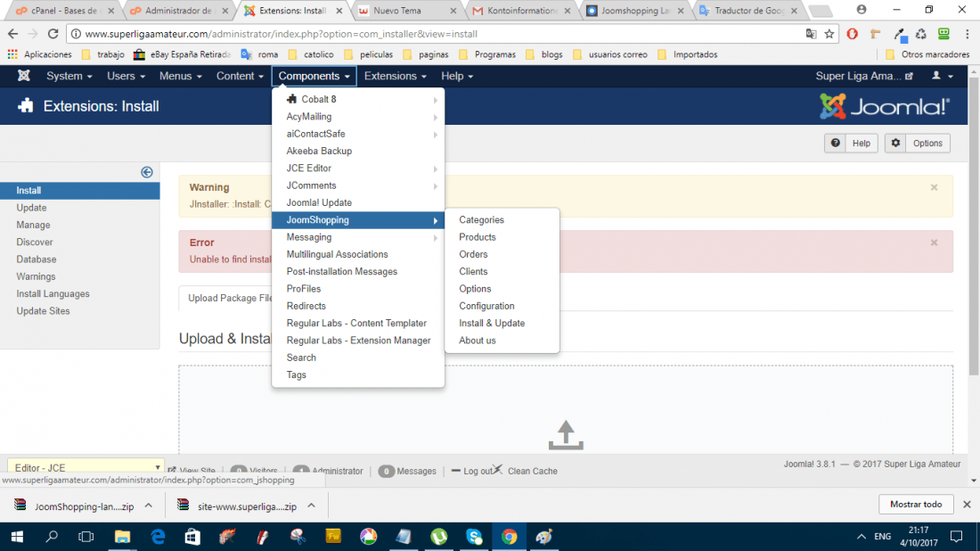Click the Super Liga Ama... site link
The width and height of the screenshot is (980, 551).
[x=864, y=76]
